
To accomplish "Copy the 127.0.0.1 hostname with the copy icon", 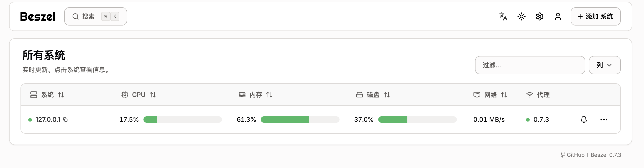I will [x=65, y=120].
